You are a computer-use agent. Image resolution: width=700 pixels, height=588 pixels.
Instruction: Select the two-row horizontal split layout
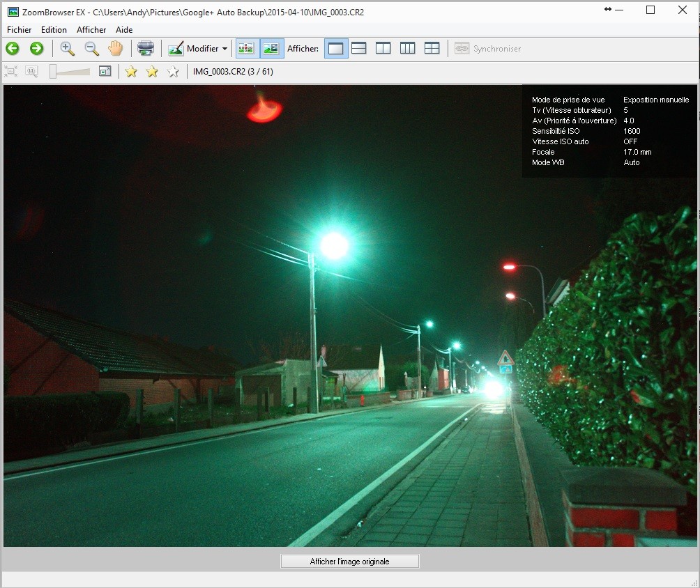(x=359, y=48)
